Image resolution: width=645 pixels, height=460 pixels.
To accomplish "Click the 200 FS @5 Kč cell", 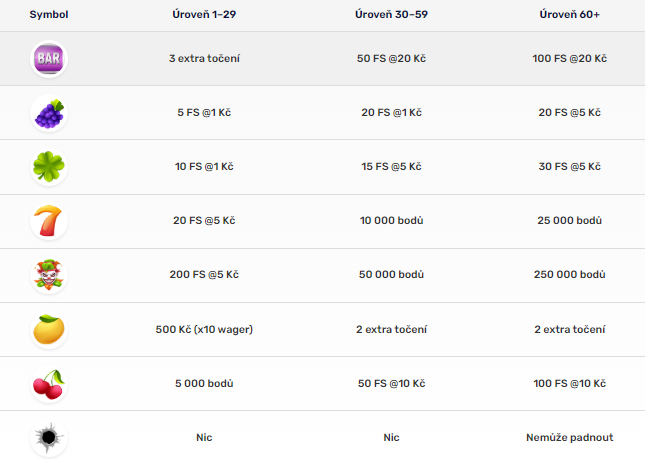I will pyautogui.click(x=204, y=274).
